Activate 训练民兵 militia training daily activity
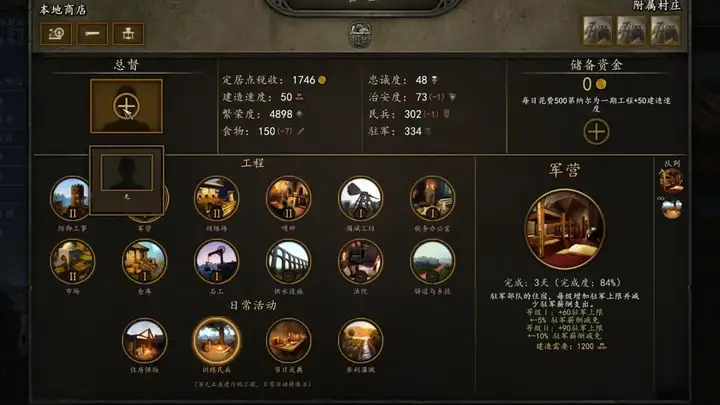This screenshot has height=405, width=720. [x=216, y=340]
